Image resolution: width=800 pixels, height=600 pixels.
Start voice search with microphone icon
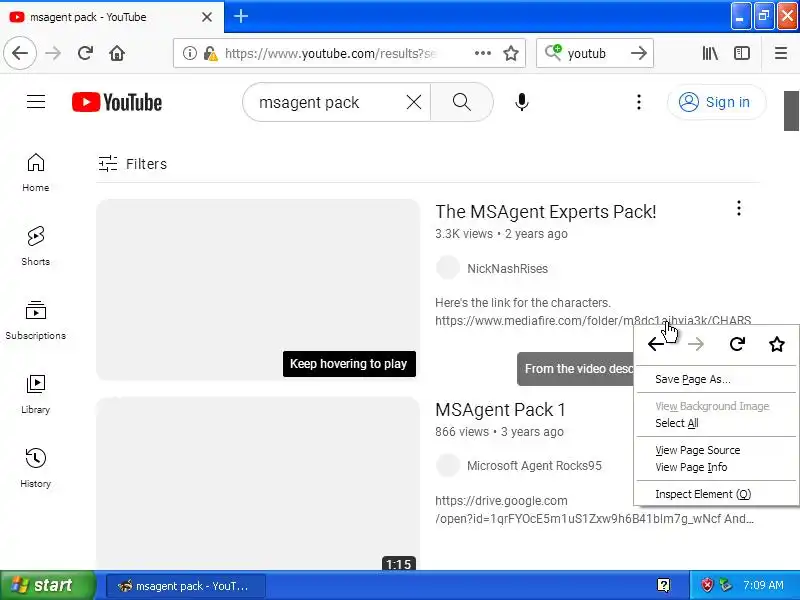click(521, 102)
